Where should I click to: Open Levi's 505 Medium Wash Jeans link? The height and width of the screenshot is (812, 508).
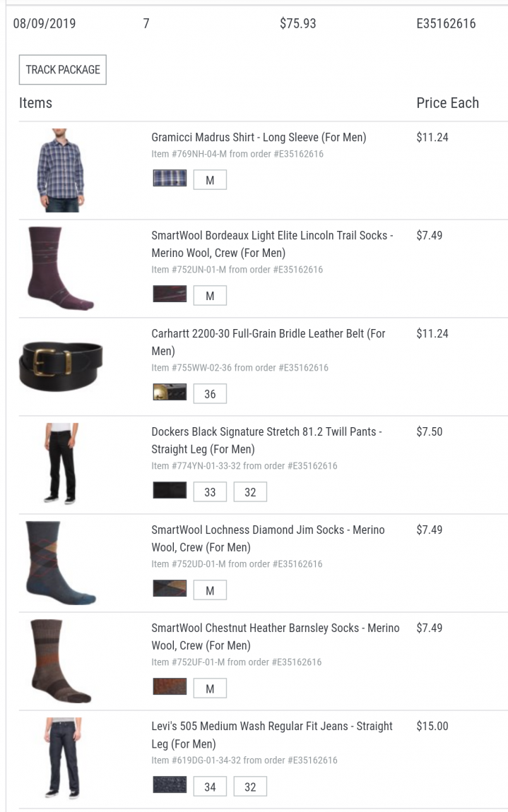(272, 734)
